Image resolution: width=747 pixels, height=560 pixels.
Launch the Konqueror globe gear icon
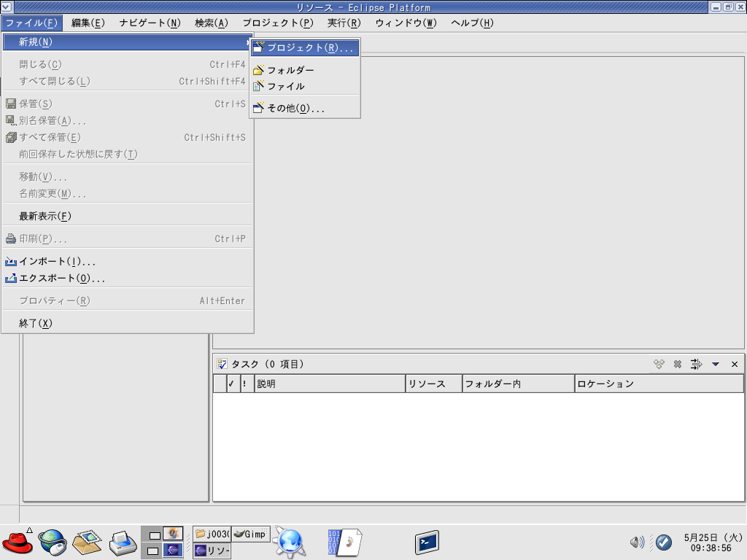pos(290,542)
